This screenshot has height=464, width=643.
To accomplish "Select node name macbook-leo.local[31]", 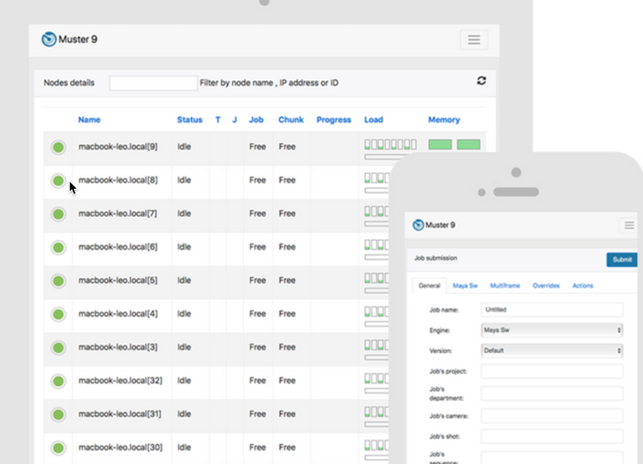I will tap(120, 414).
